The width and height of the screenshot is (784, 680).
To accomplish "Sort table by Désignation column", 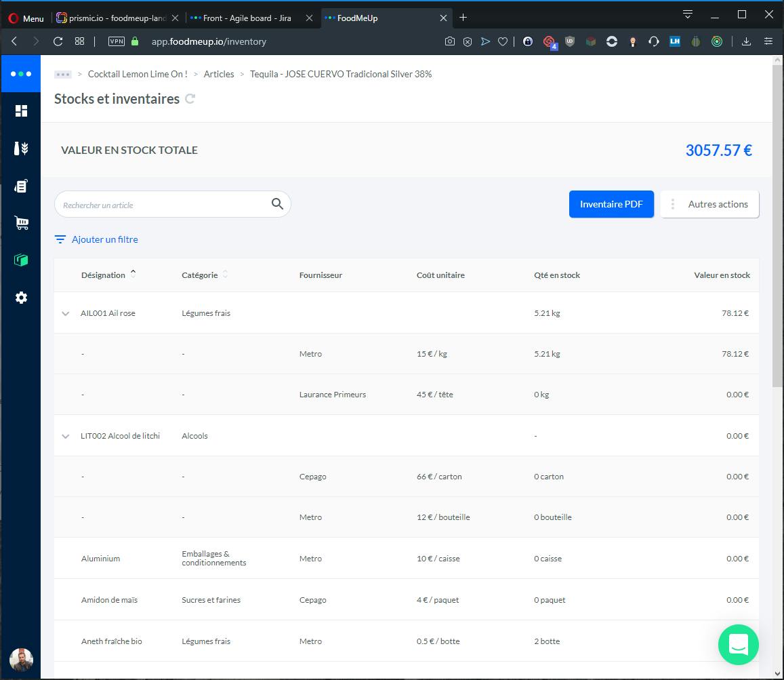I will coord(104,275).
